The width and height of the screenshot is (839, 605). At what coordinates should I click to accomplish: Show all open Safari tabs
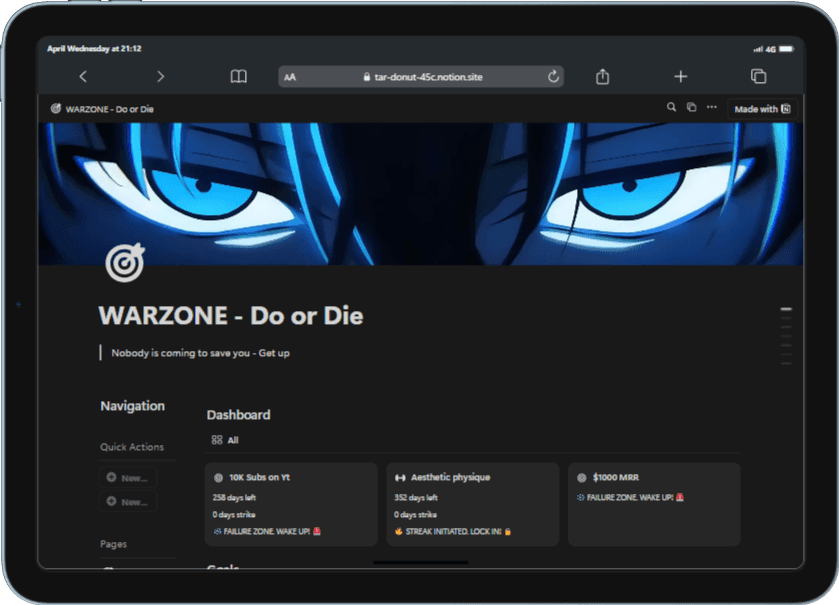coord(758,76)
